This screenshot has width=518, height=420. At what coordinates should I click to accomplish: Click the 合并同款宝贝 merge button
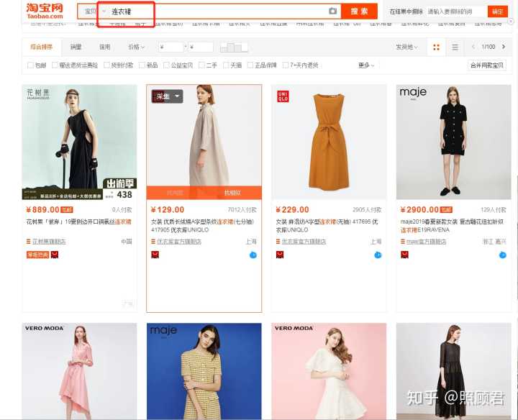(x=487, y=65)
